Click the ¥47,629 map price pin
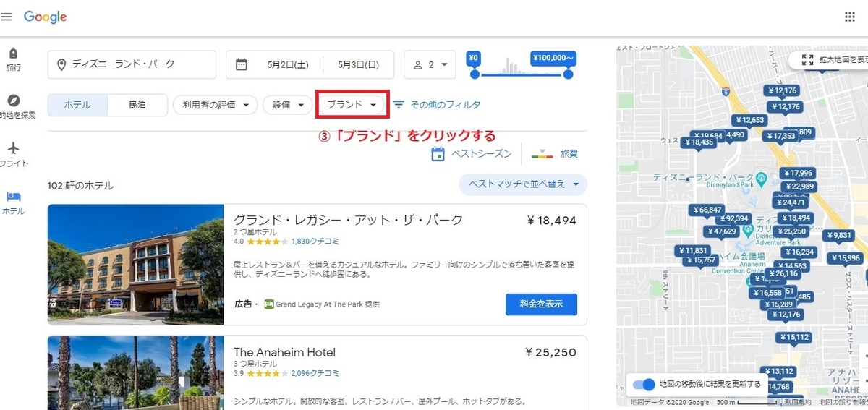Screen dimensions: 868x410 pos(722,231)
